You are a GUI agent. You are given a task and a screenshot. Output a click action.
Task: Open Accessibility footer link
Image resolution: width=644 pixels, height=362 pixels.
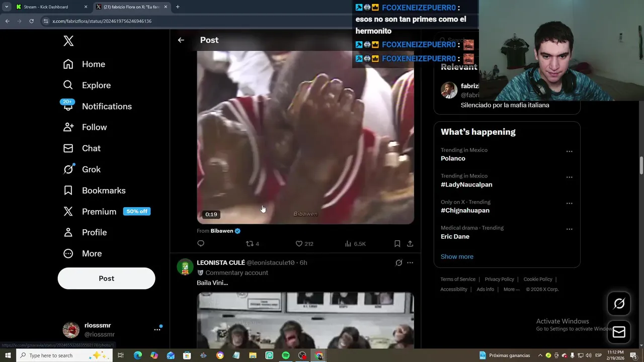coord(454,289)
